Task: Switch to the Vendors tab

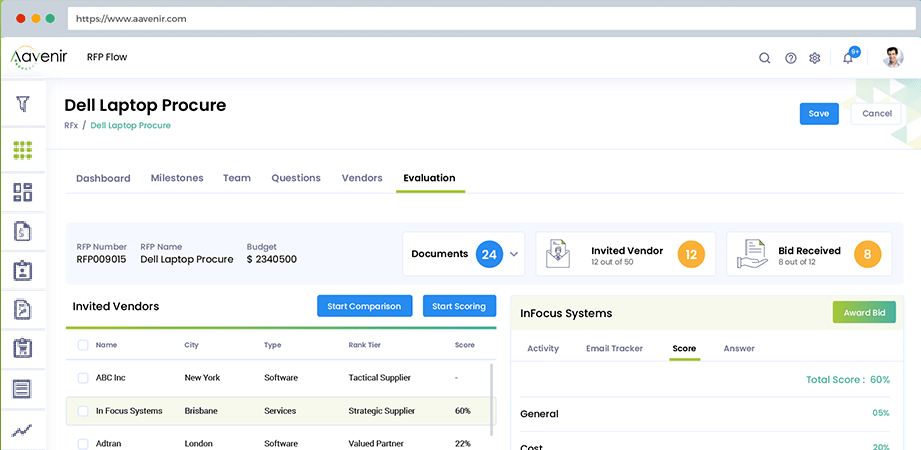Action: point(362,177)
